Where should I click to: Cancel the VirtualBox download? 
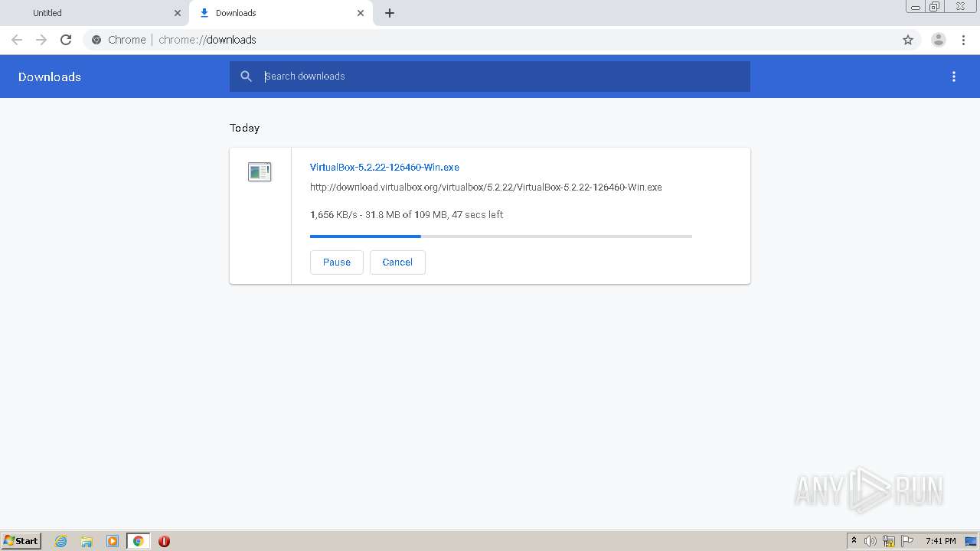tap(397, 262)
